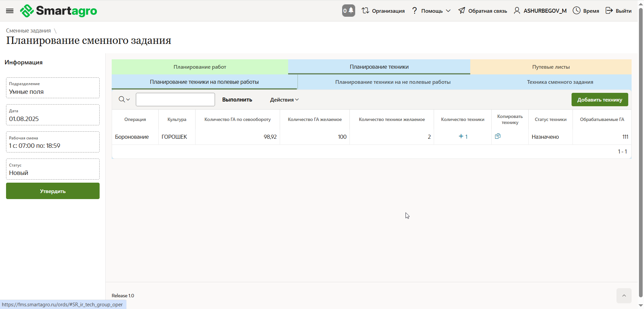Open the hamburger navigation menu
Screen dimensions: 644x309
pyautogui.click(x=10, y=11)
